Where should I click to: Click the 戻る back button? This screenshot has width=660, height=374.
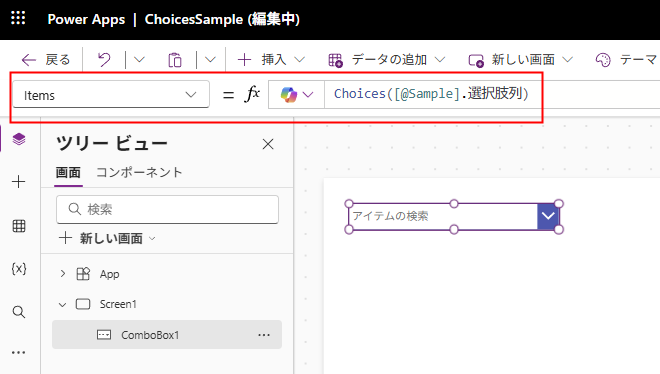pyautogui.click(x=45, y=60)
